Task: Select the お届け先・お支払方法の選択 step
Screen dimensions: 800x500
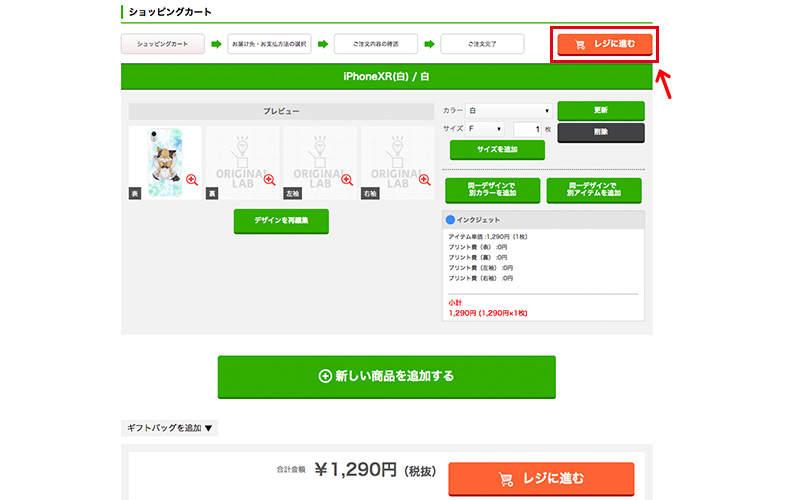Action: point(269,44)
